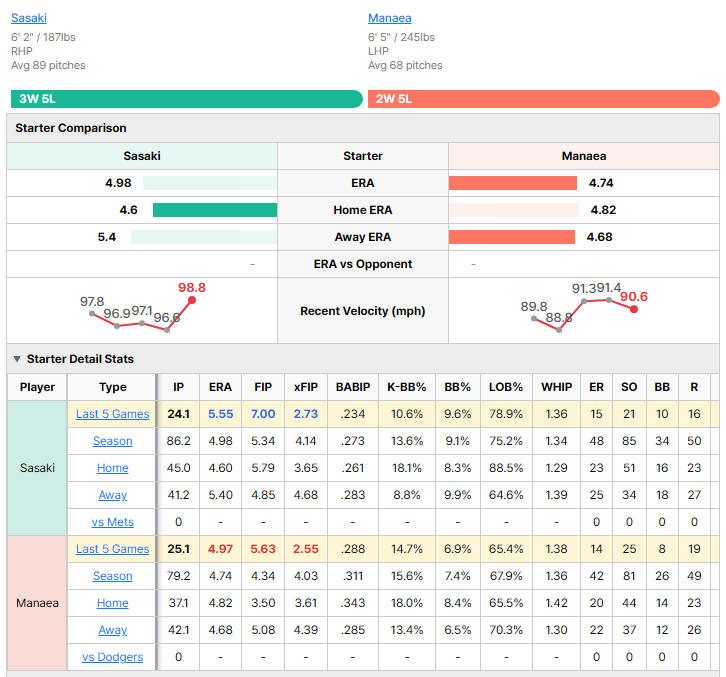The width and height of the screenshot is (726, 677).
Task: Click the Starter Comparison section header
Action: tap(363, 128)
